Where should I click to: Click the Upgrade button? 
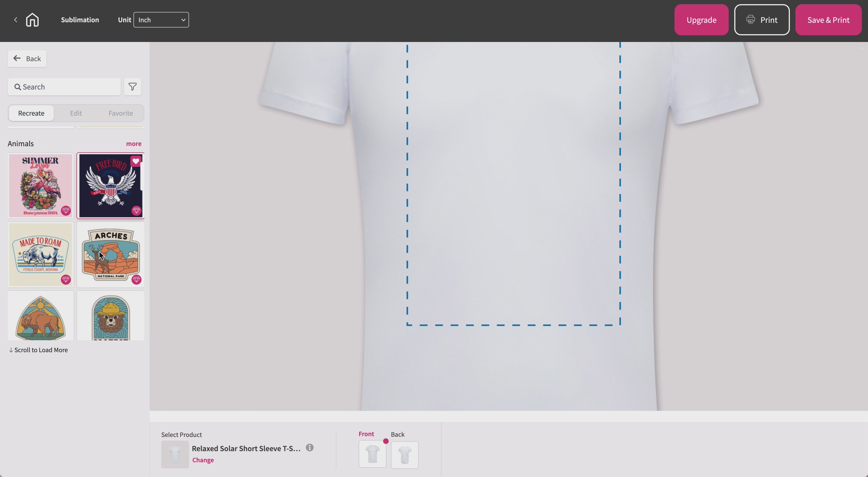701,20
